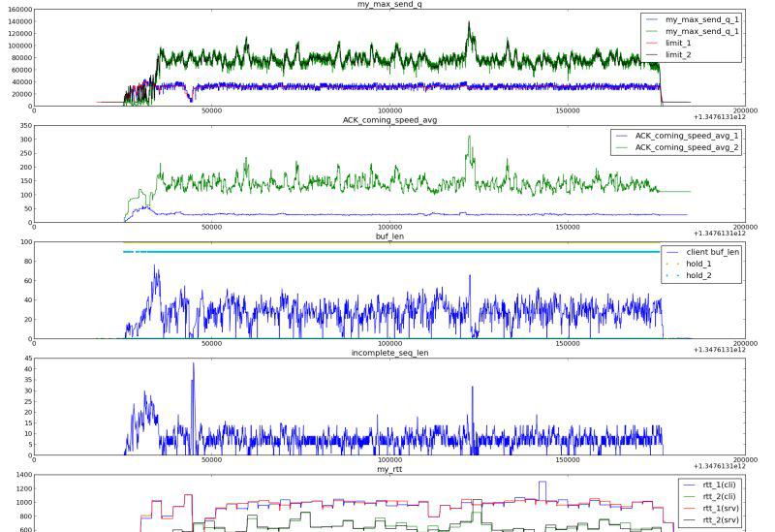This screenshot has height=532, width=775.
Task: Select the rtt_1(cli) legend entry
Action: [x=708, y=485]
